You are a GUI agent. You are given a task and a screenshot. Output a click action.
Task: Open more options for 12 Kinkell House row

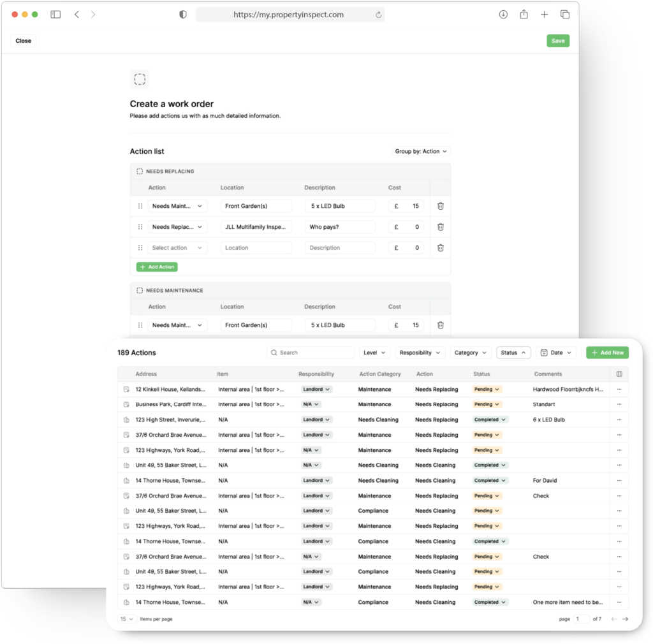pos(619,390)
